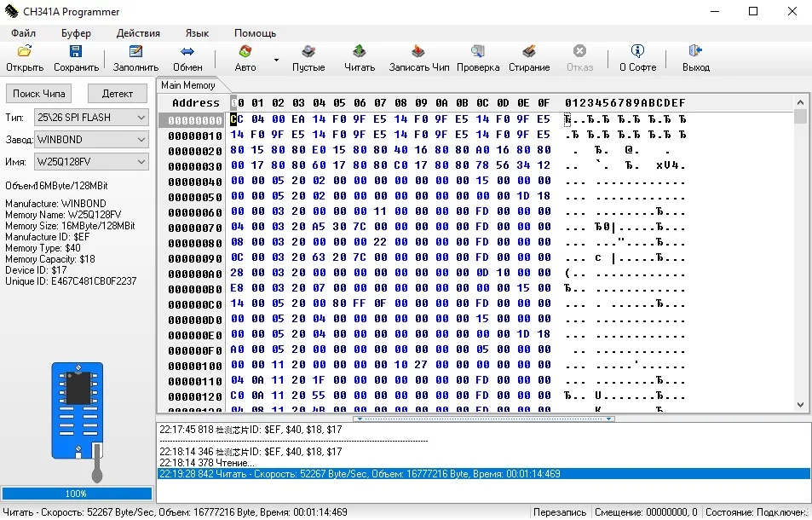
Task: Click the splitter handle between hex view and log
Action: tap(484, 419)
